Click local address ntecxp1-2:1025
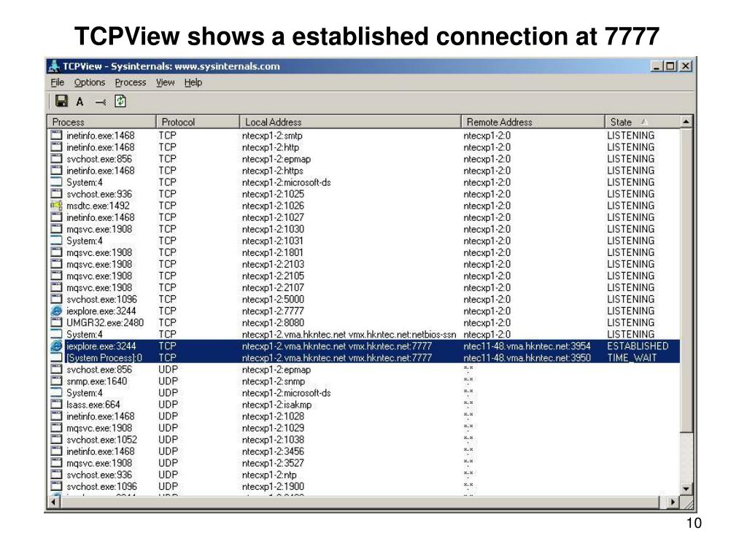This screenshot has height=560, width=747. (273, 194)
